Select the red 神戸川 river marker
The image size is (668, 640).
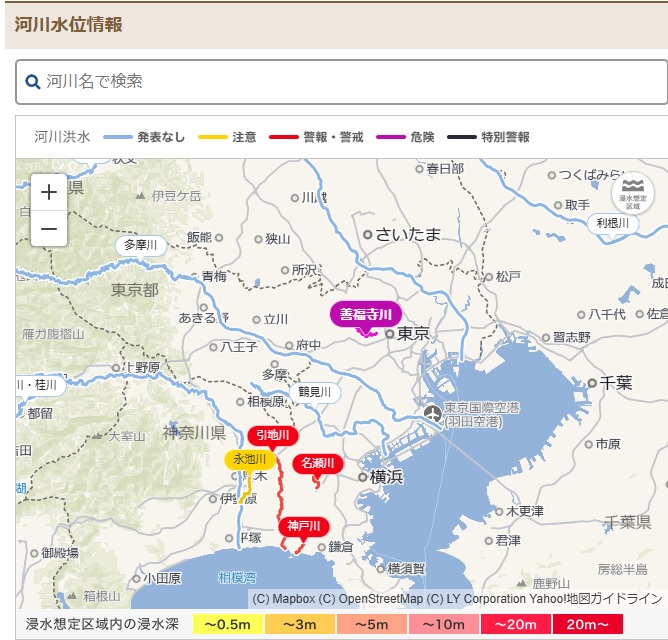304,526
